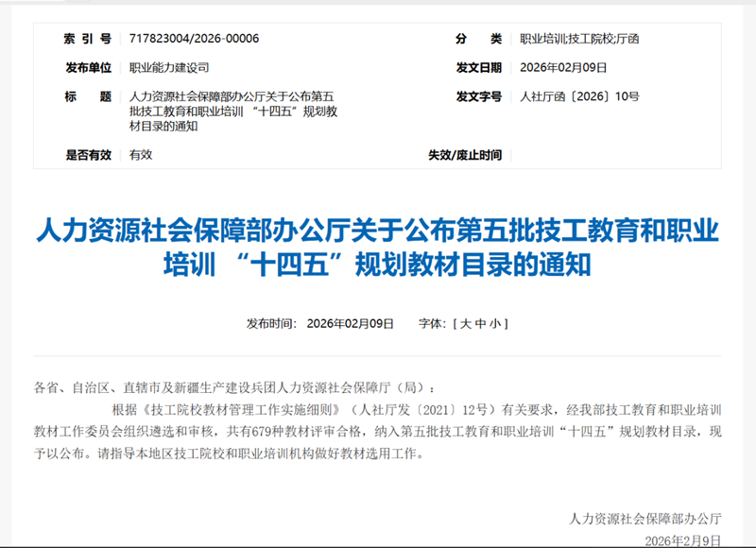The height and width of the screenshot is (548, 756).
Task: Click the validity status value 有效
Action: tap(141, 155)
